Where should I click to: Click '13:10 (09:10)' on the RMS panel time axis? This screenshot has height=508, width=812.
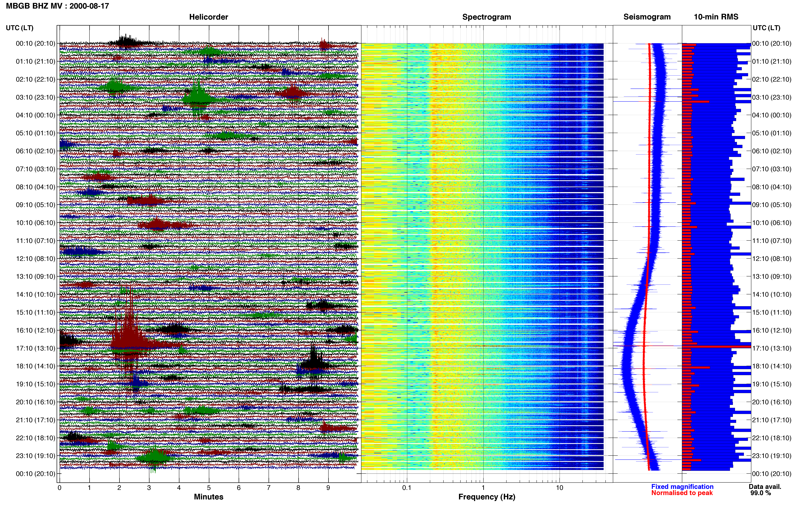click(x=772, y=277)
